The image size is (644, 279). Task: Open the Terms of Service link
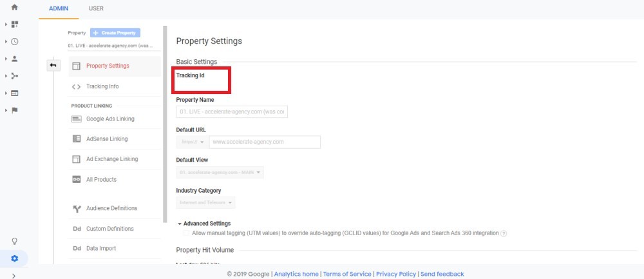tap(347, 274)
